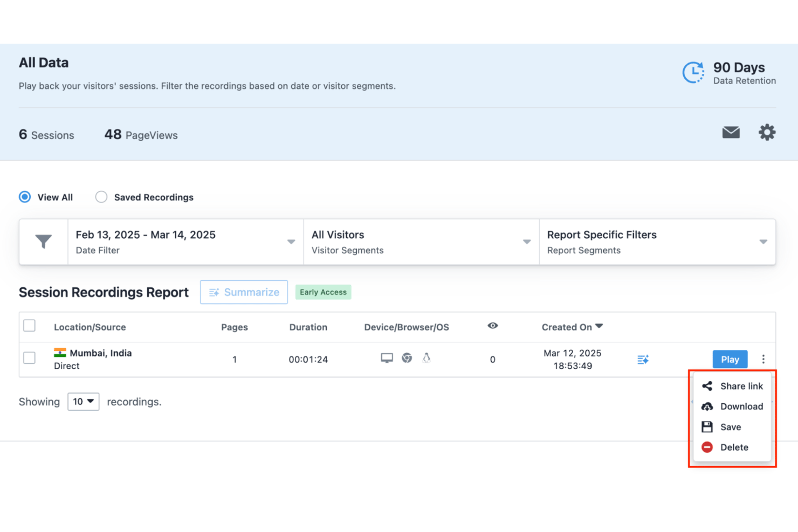Open the mail envelope icon
Screen dimensions: 798x532
(x=731, y=132)
